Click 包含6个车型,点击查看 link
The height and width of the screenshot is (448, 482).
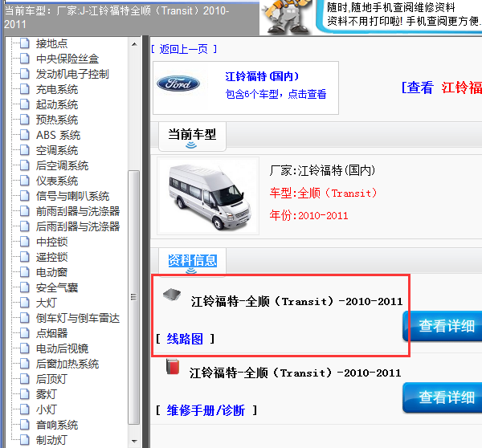[276, 94]
